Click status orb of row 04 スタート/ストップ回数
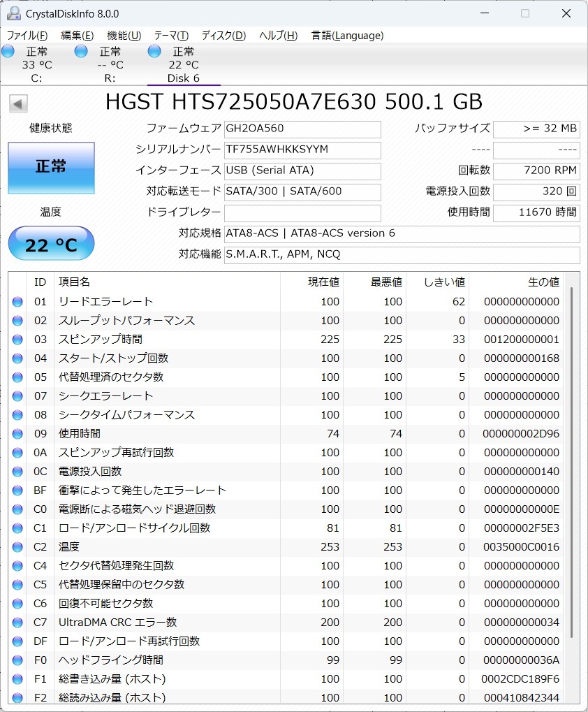This screenshot has width=588, height=712. pos(17,358)
